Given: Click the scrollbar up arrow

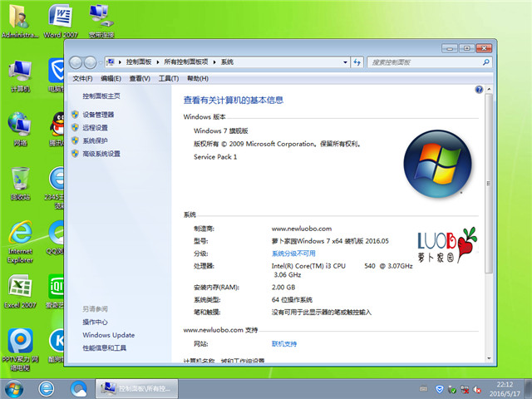Looking at the screenshot, I should (489, 89).
